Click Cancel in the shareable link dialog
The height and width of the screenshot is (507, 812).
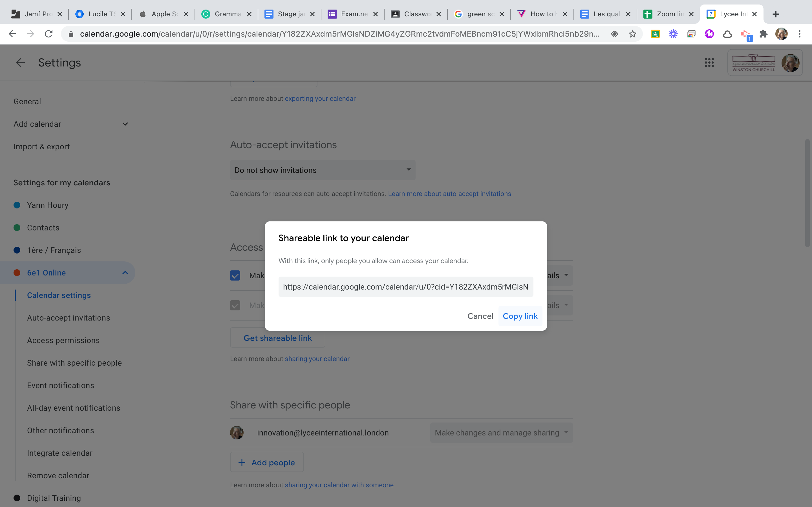click(x=480, y=316)
